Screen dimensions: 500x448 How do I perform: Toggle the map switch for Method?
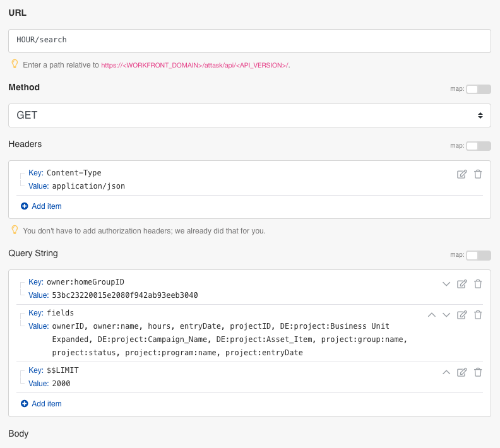pyautogui.click(x=478, y=89)
